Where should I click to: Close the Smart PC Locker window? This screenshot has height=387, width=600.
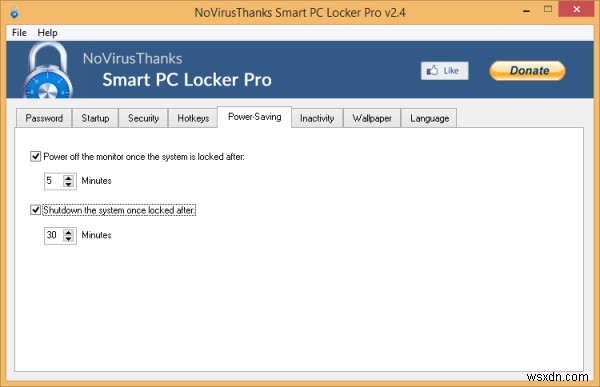click(x=577, y=9)
